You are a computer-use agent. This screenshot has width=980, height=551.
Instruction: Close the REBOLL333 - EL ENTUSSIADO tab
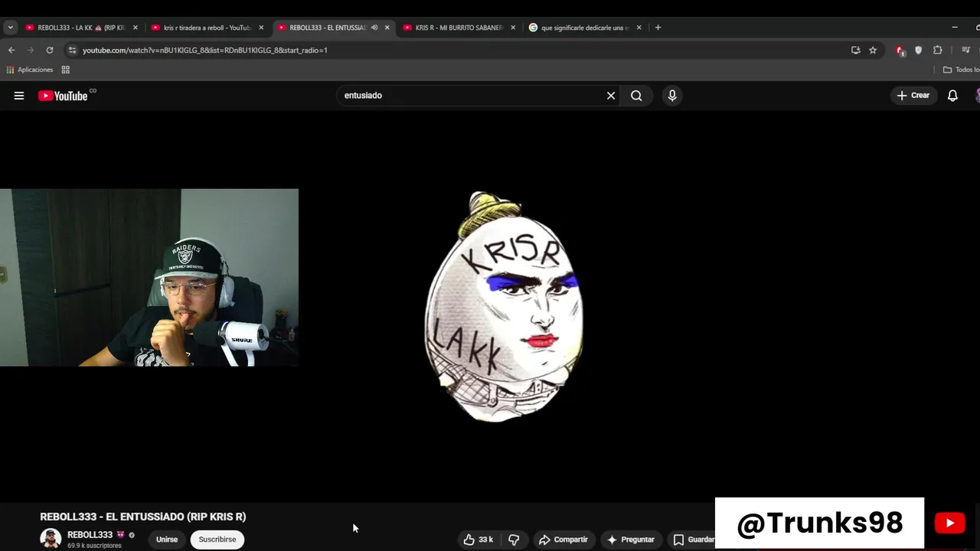pyautogui.click(x=387, y=28)
